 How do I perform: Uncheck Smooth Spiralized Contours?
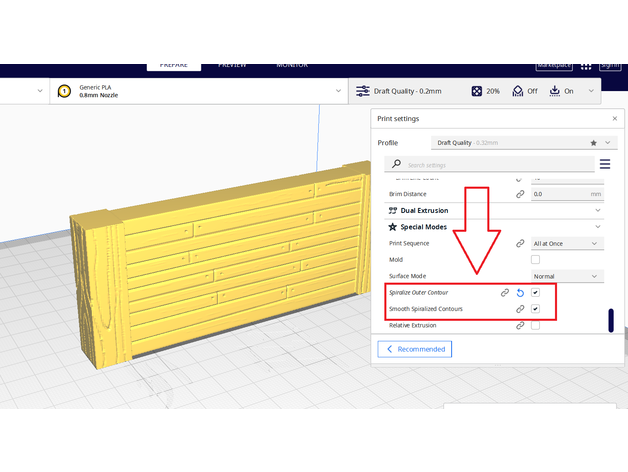[536, 309]
